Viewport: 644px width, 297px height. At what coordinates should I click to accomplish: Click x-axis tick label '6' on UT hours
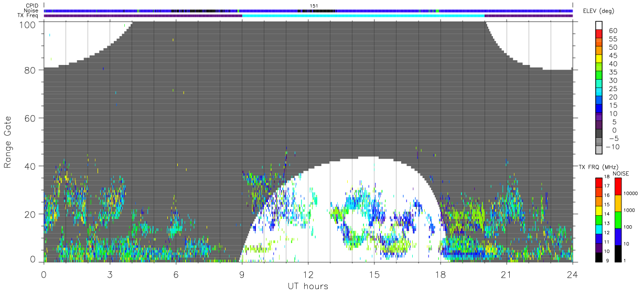pyautogui.click(x=176, y=274)
